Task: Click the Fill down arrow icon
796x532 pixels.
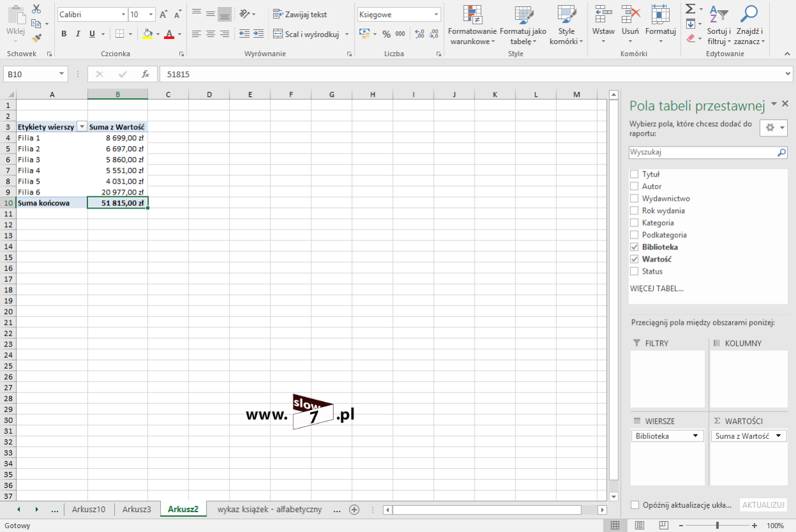Action: coord(690,24)
